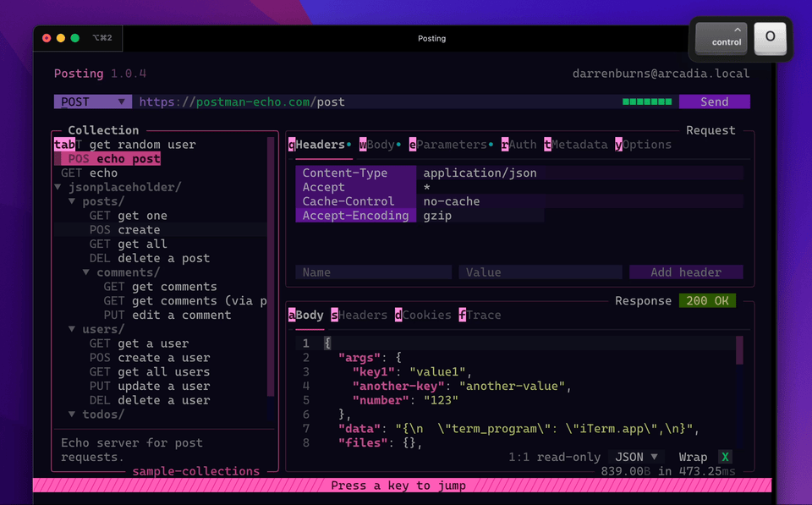Open the JSON response format dropdown

636,457
